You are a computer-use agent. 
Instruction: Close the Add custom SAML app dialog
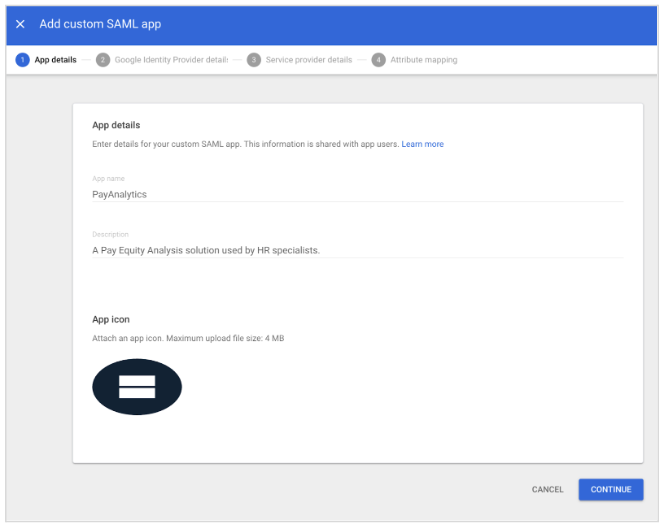pos(20,24)
